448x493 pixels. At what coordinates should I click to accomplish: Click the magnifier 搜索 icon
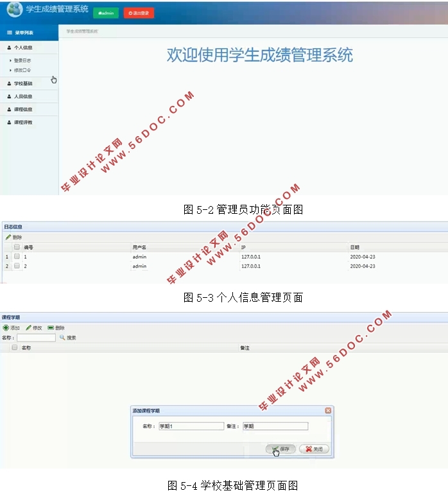[62, 338]
